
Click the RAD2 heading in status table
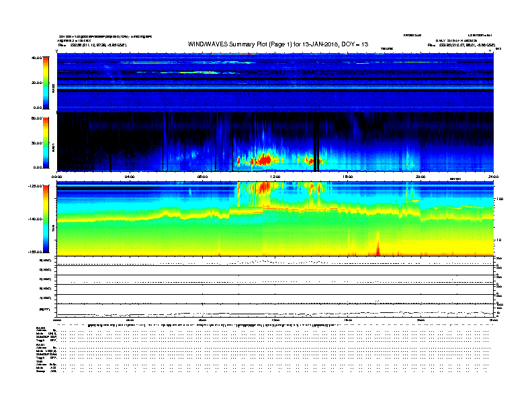(x=40, y=328)
